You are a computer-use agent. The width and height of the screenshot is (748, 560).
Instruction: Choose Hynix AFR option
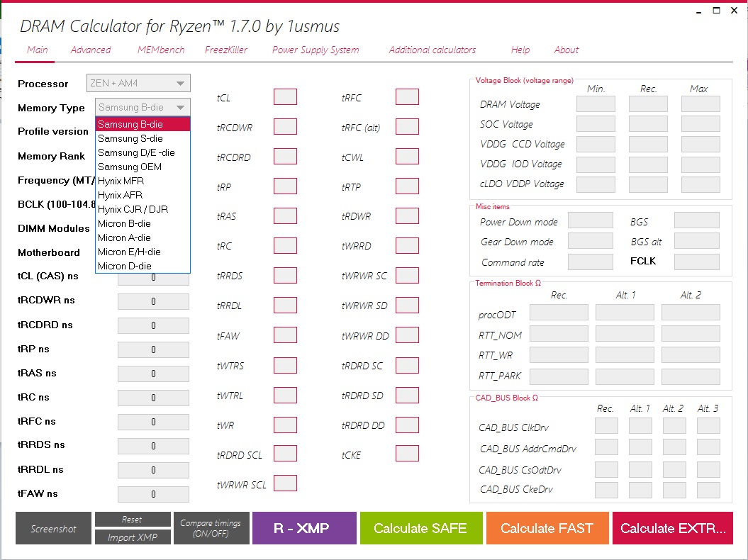click(143, 195)
